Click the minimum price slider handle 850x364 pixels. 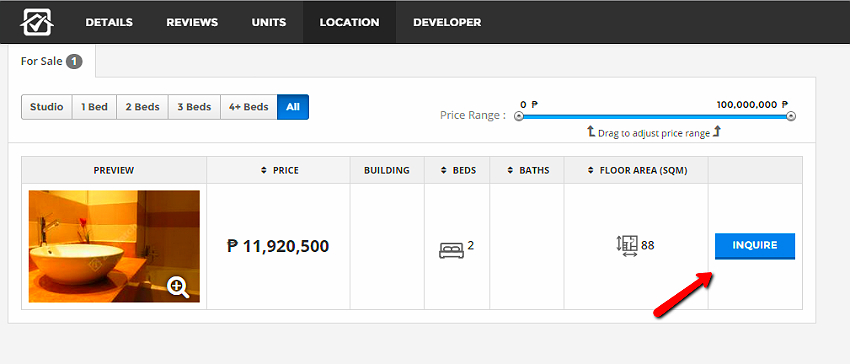point(519,116)
